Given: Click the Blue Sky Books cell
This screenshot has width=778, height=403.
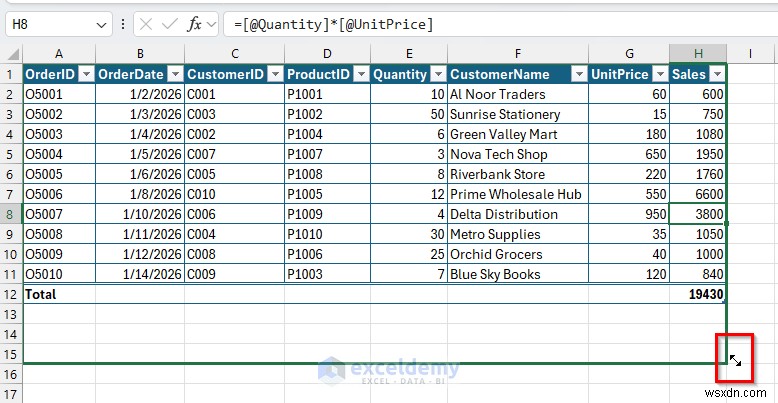Looking at the screenshot, I should tap(518, 274).
